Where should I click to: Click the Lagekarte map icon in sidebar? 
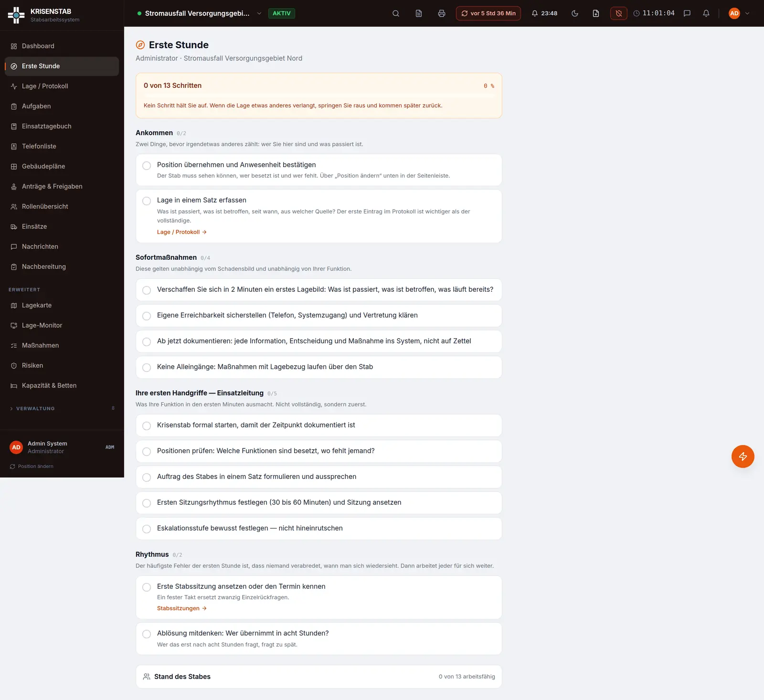(14, 306)
